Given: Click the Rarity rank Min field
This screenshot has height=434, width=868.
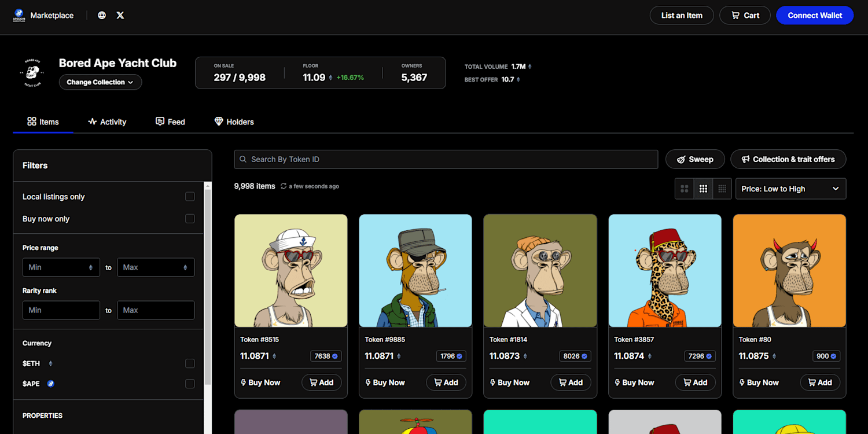Looking at the screenshot, I should (61, 310).
